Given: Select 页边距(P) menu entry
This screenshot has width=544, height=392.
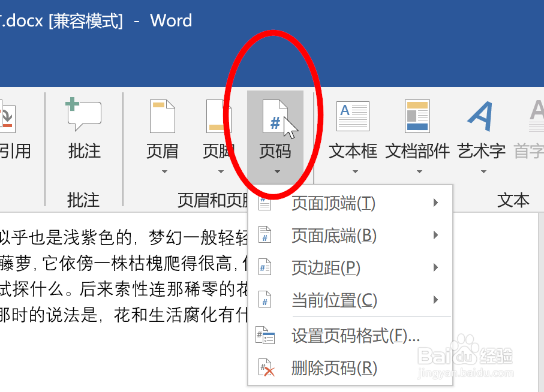Looking at the screenshot, I should tap(350, 267).
